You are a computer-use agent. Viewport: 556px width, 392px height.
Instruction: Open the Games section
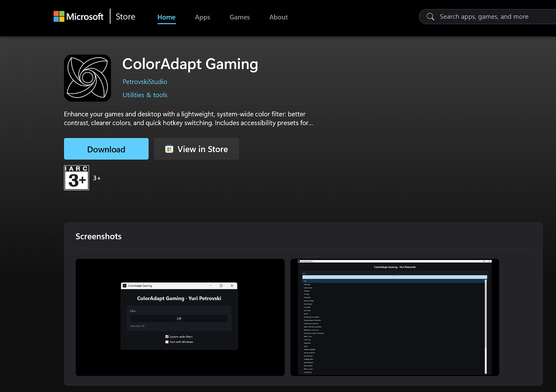click(239, 17)
